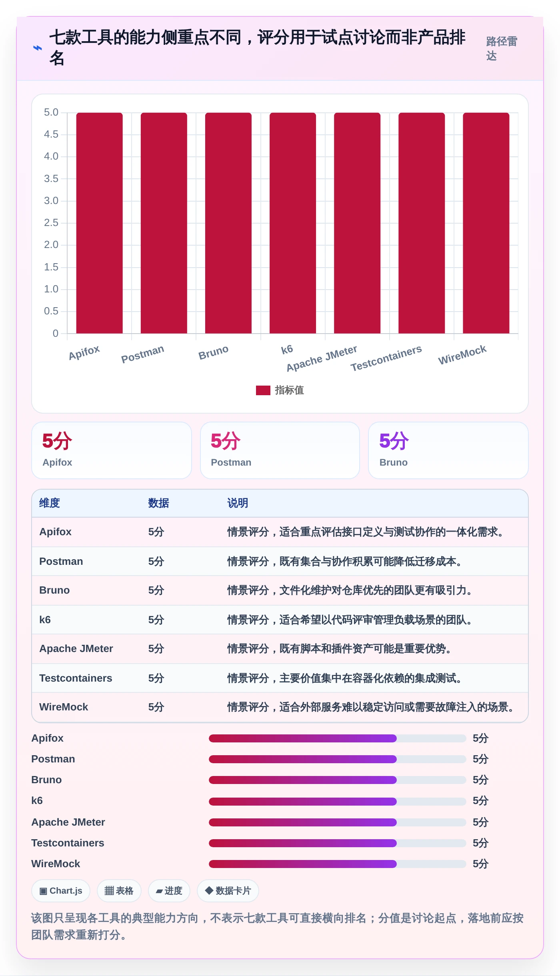Click the 5分 value next to WireMock progress bar

pyautogui.click(x=480, y=864)
